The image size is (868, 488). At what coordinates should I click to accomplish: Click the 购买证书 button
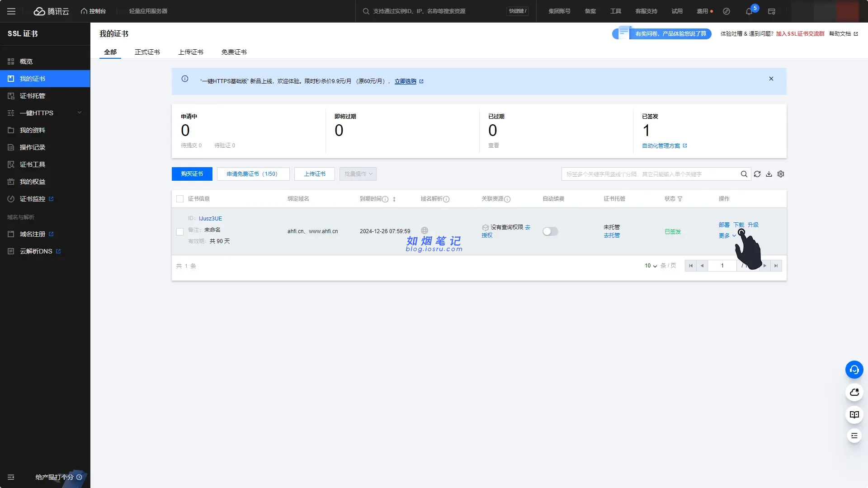192,174
